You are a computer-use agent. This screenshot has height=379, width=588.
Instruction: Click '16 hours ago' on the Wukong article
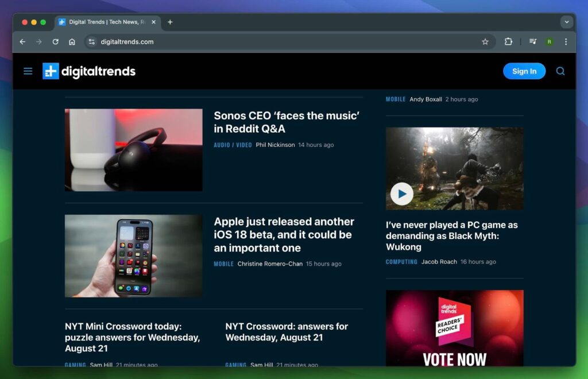[x=478, y=262]
